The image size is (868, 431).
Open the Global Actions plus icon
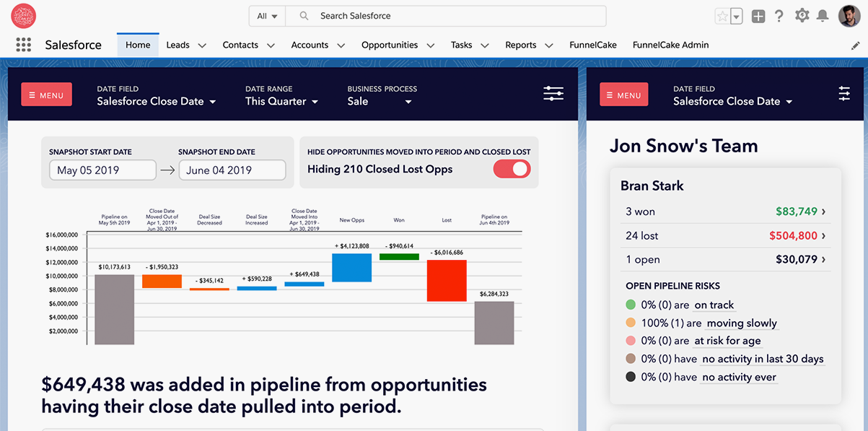(x=758, y=16)
